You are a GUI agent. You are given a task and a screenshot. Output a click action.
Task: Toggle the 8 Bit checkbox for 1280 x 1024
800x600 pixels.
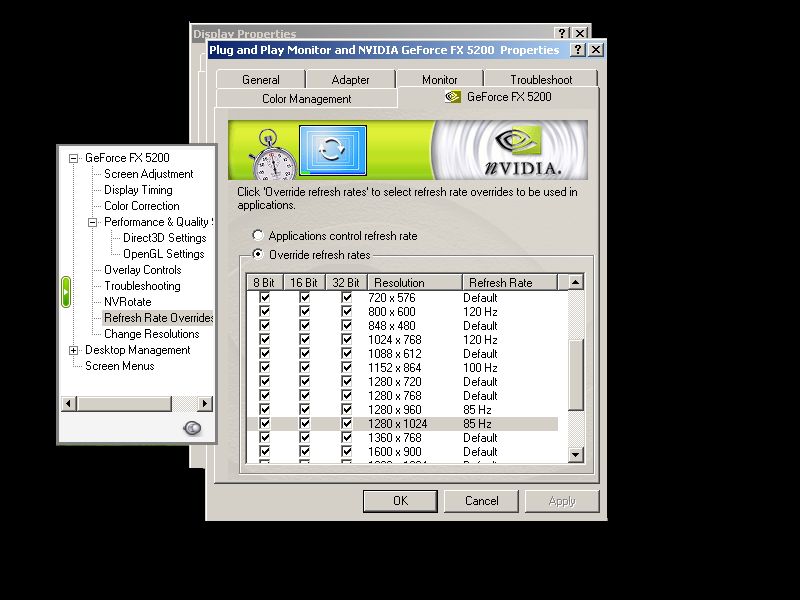pyautogui.click(x=264, y=423)
